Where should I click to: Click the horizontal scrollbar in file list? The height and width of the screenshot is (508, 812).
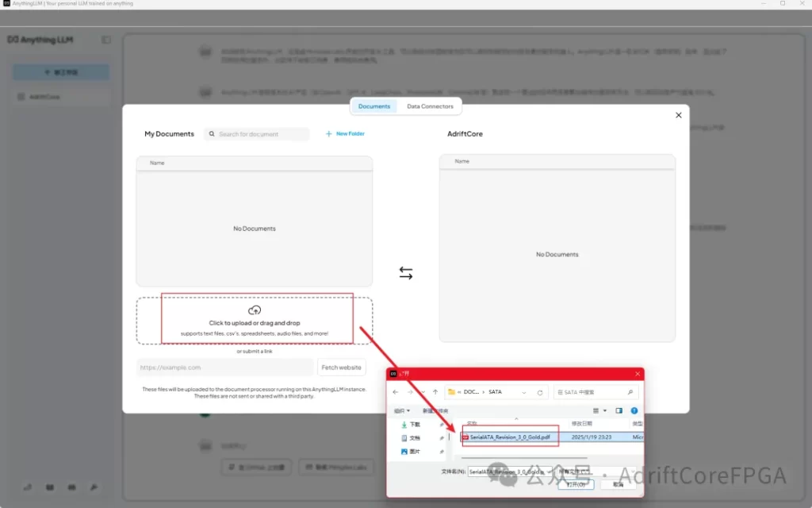pyautogui.click(x=524, y=458)
